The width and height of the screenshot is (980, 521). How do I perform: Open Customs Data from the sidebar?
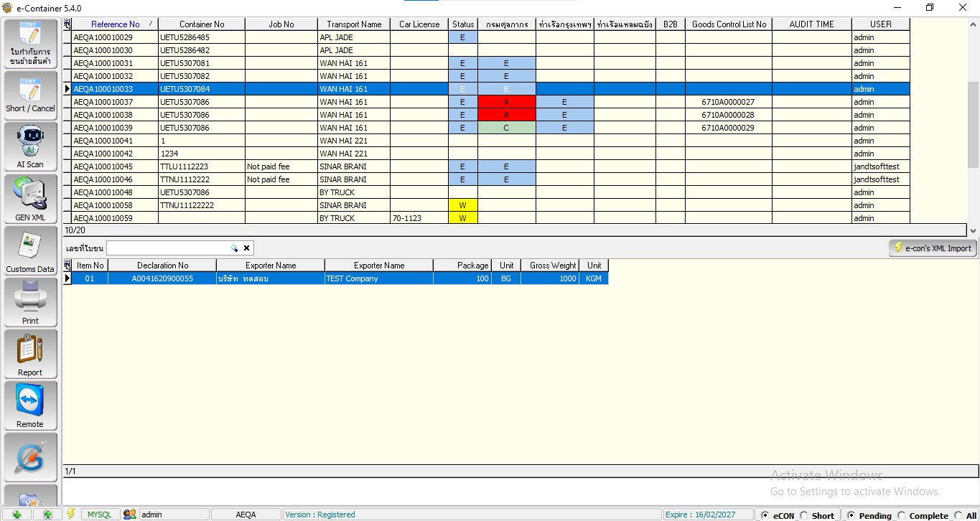tap(30, 250)
